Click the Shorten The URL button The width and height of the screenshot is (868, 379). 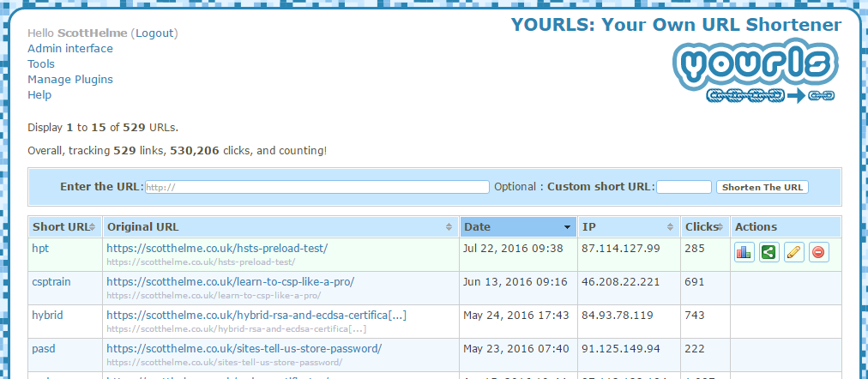[763, 187]
